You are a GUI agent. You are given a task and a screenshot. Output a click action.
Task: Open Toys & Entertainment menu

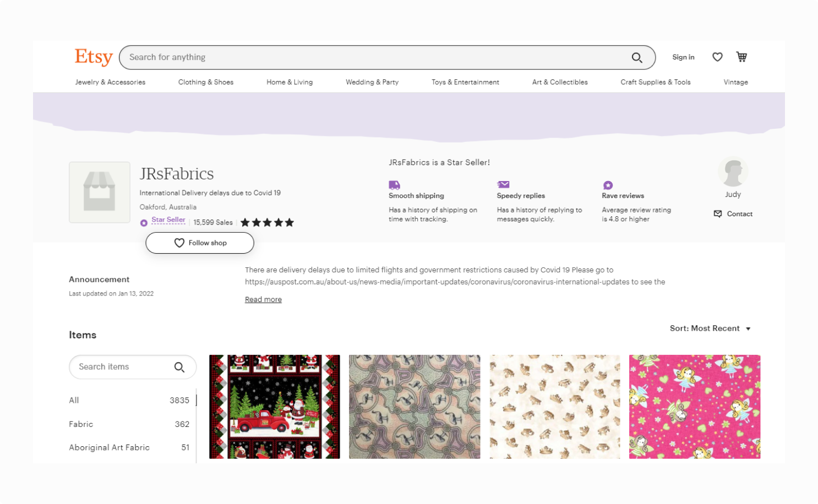click(465, 82)
